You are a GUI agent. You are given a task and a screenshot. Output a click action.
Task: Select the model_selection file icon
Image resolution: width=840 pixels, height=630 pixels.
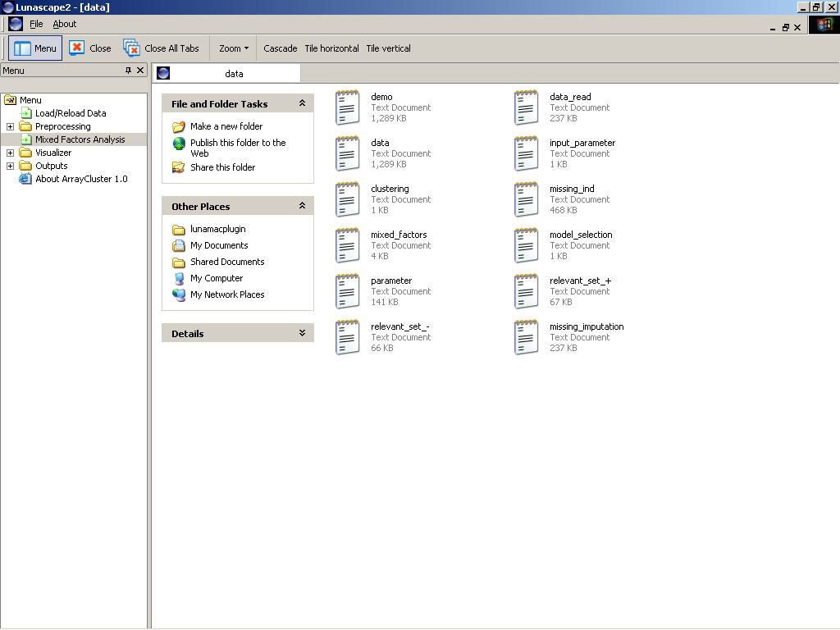(x=526, y=245)
